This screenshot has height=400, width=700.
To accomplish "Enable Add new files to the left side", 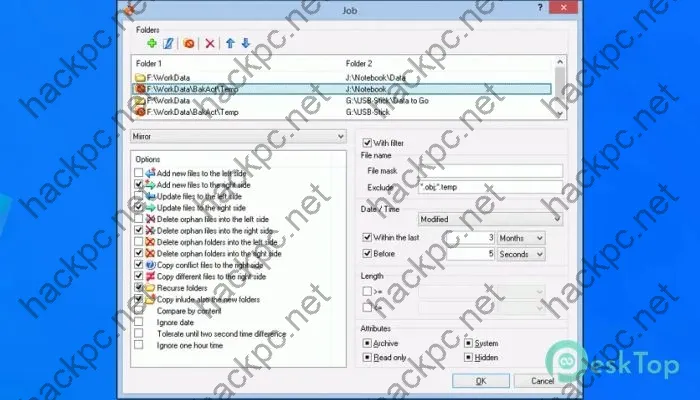I will pyautogui.click(x=139, y=174).
